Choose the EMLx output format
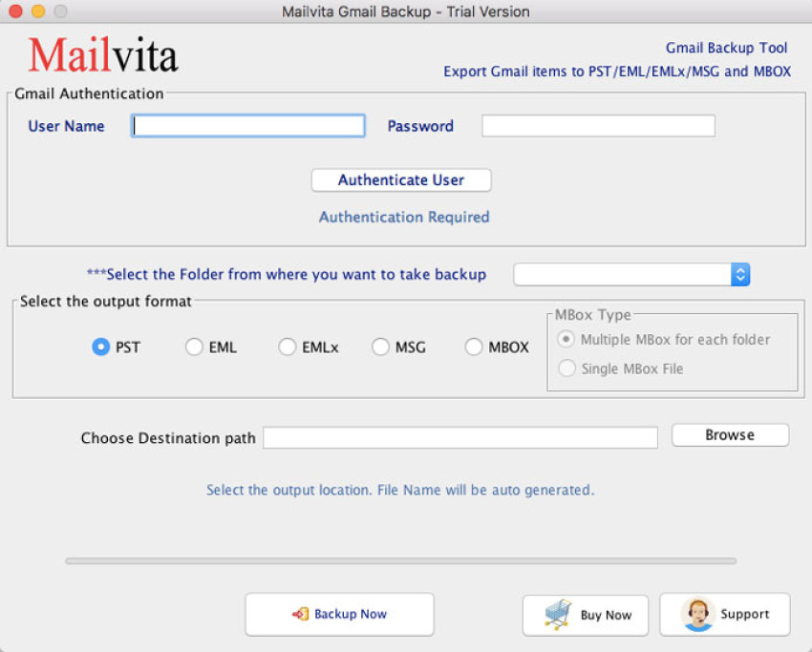 (x=287, y=347)
